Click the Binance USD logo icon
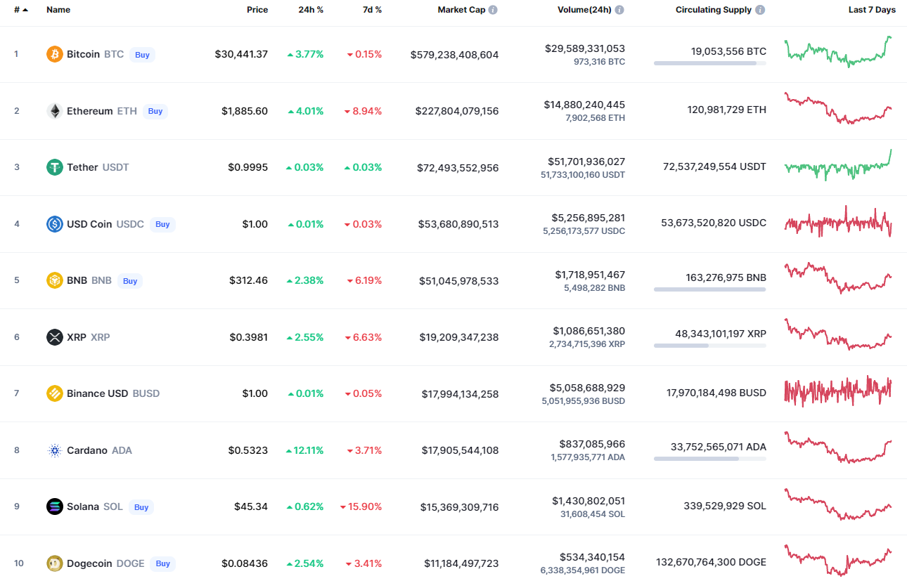The height and width of the screenshot is (588, 907). click(x=55, y=393)
